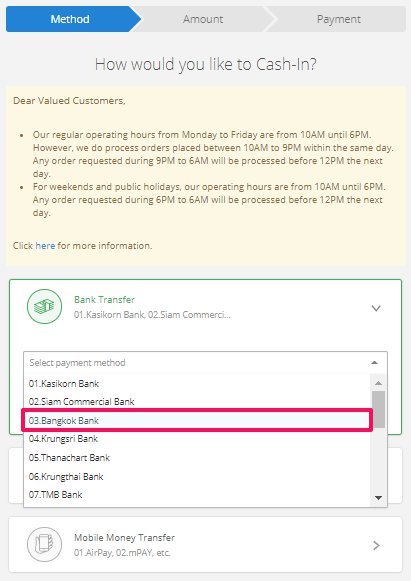Click the 'Dear Valued Customers,' text
The image size is (411, 581).
pyautogui.click(x=69, y=101)
